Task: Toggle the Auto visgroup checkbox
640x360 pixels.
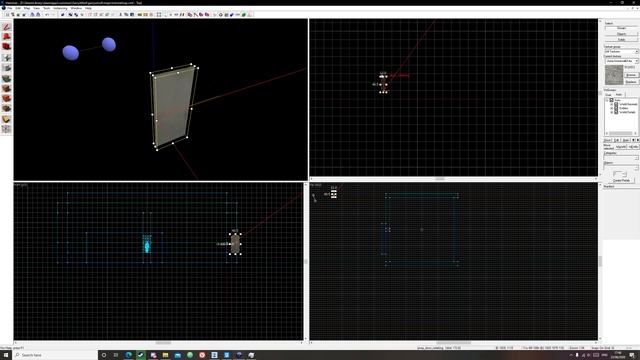Action: 611,100
